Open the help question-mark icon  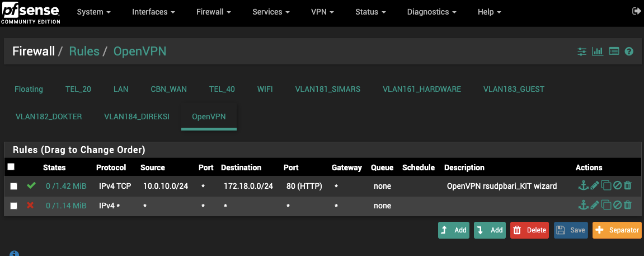pyautogui.click(x=629, y=52)
